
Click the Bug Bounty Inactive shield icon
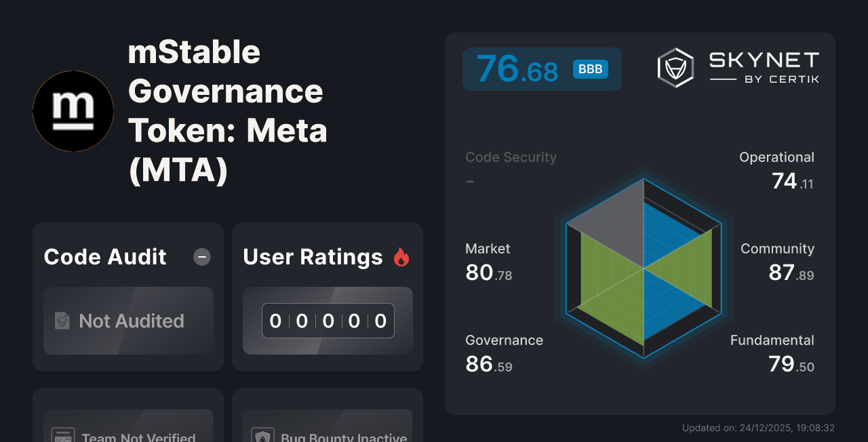coord(263,437)
